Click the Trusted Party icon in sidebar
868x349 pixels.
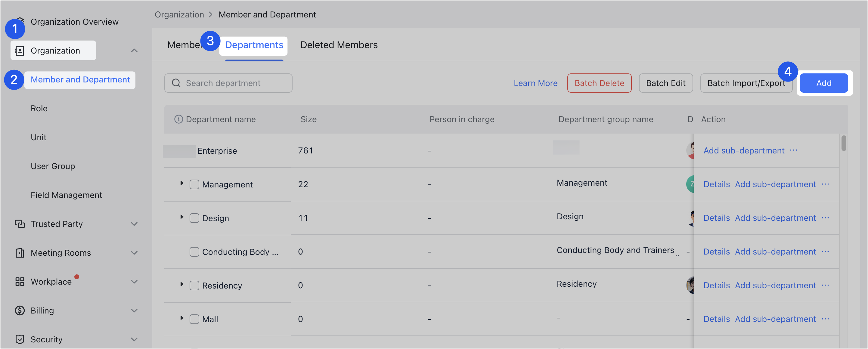click(20, 224)
